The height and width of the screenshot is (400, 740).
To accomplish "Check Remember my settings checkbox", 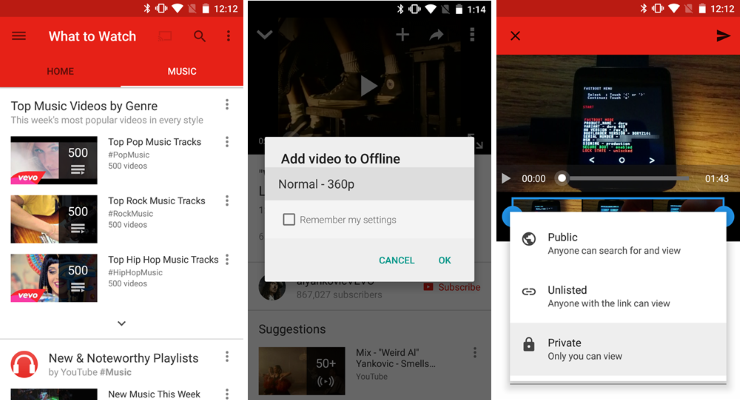I will [289, 219].
